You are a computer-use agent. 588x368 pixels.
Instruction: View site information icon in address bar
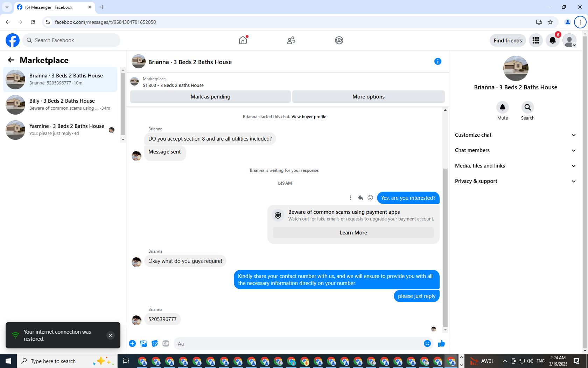48,22
